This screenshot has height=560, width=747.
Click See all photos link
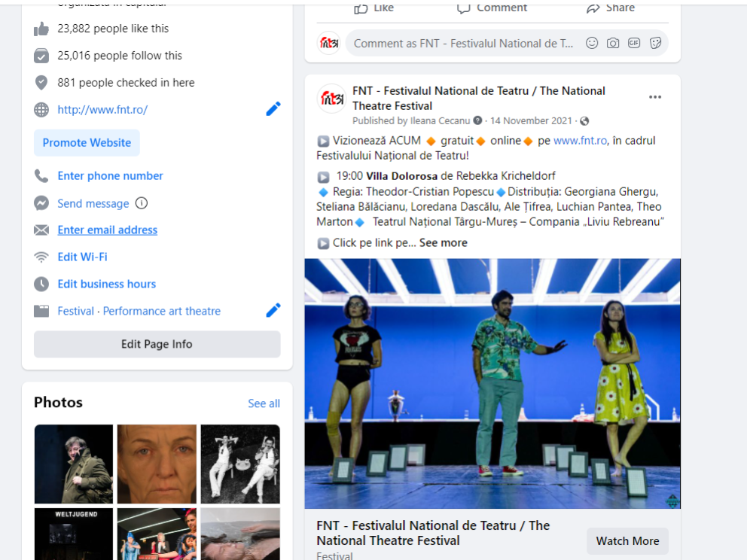point(264,403)
